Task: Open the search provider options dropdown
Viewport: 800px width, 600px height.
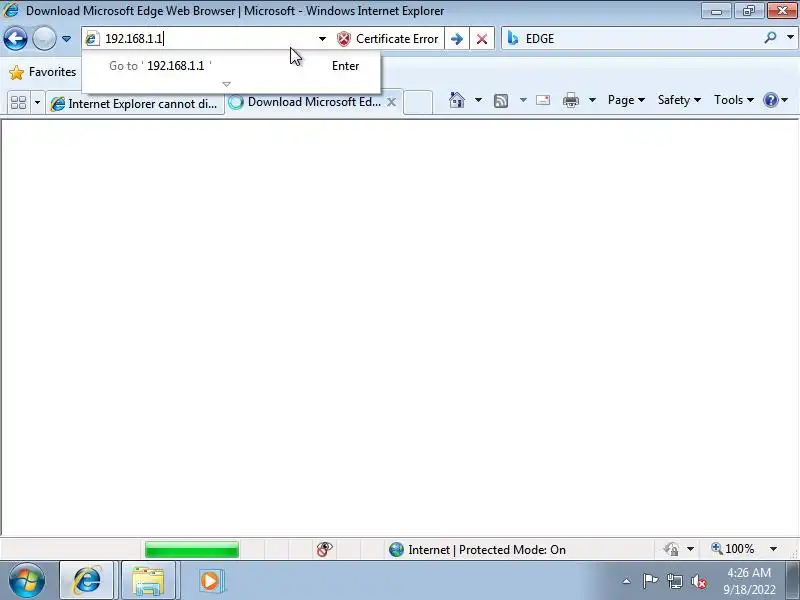Action: 790,37
